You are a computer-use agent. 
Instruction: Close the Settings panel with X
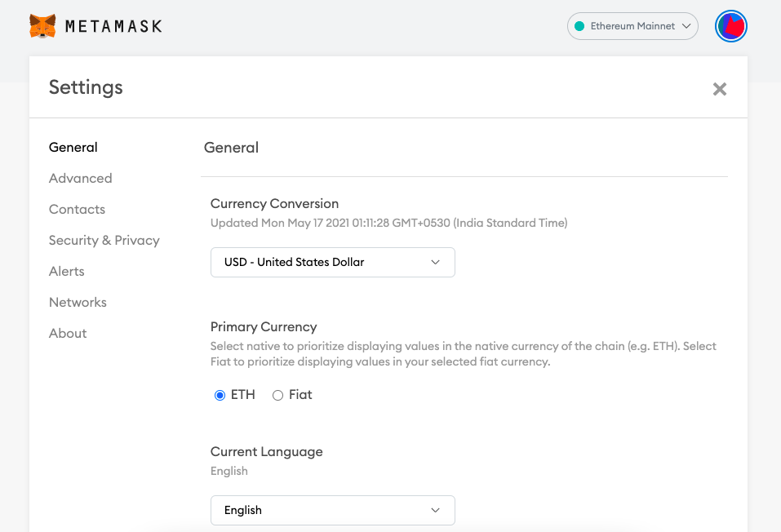click(719, 89)
